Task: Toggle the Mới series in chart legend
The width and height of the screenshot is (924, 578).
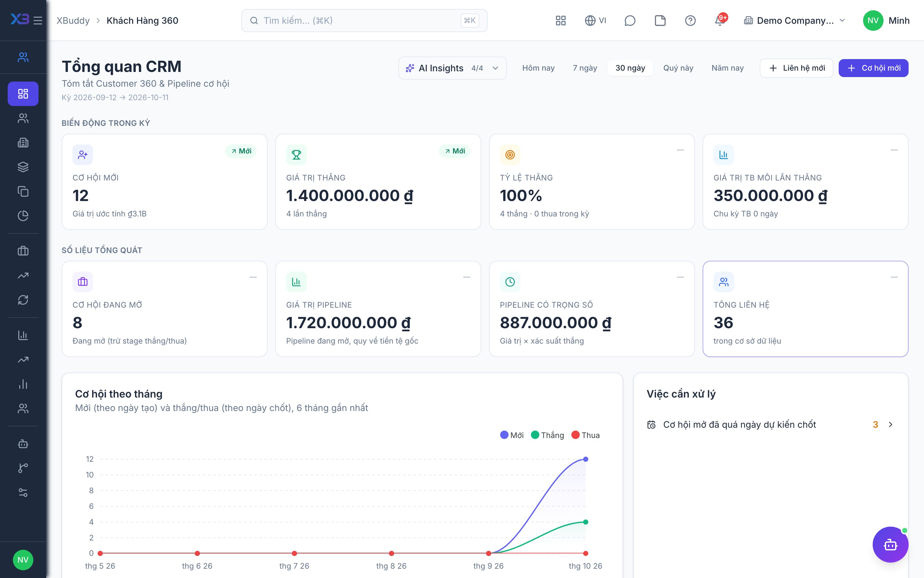Action: click(x=512, y=435)
